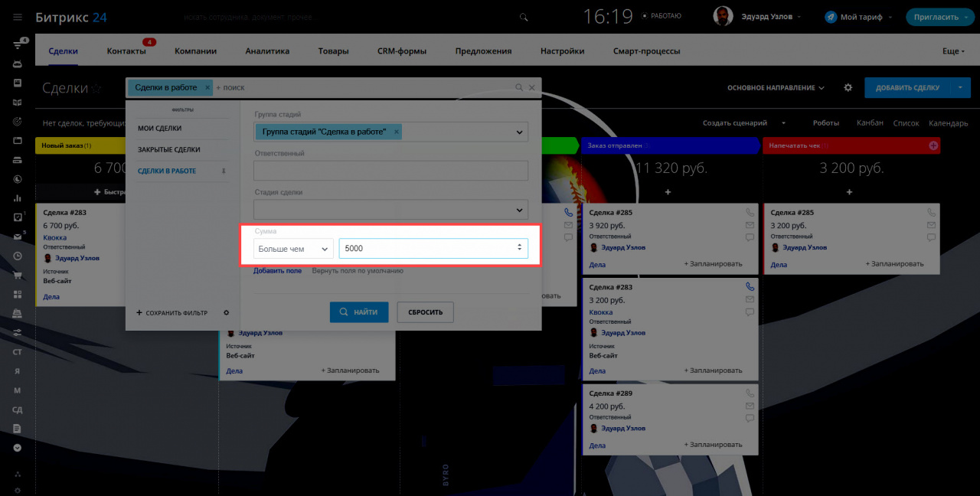Open the hamburger menu next to Битрикс 24
The width and height of the screenshot is (980, 496).
[x=18, y=17]
